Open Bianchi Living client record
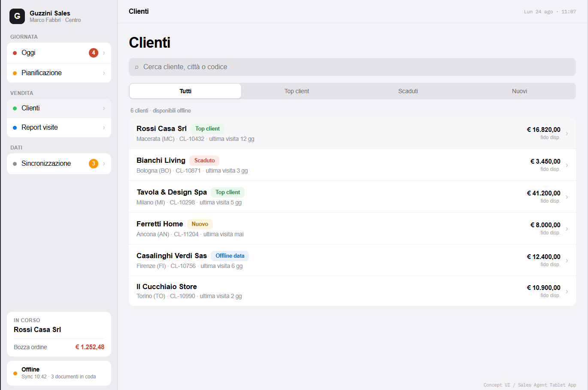 click(x=352, y=165)
